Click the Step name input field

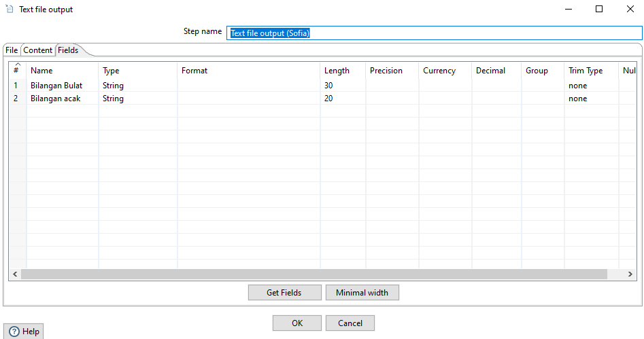434,33
